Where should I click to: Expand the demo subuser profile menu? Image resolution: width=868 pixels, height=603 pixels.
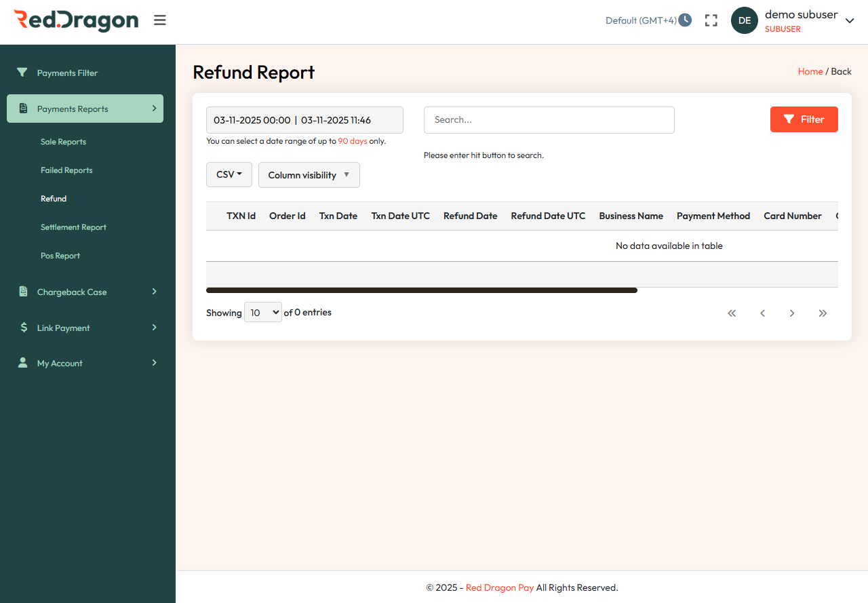(849, 20)
